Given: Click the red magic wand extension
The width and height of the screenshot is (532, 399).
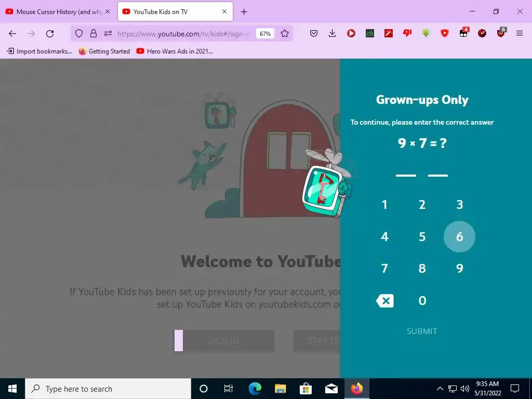Looking at the screenshot, I should pos(389,33).
